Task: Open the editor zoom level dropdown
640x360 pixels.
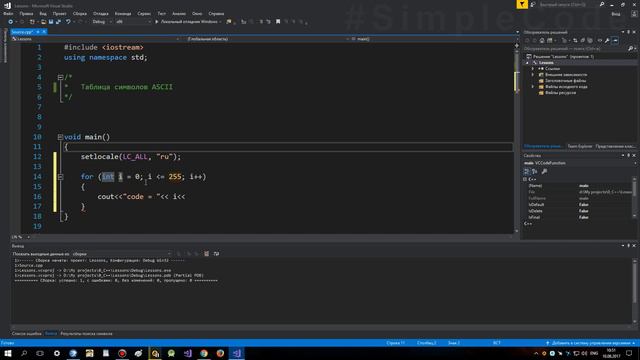Action: pos(21,237)
